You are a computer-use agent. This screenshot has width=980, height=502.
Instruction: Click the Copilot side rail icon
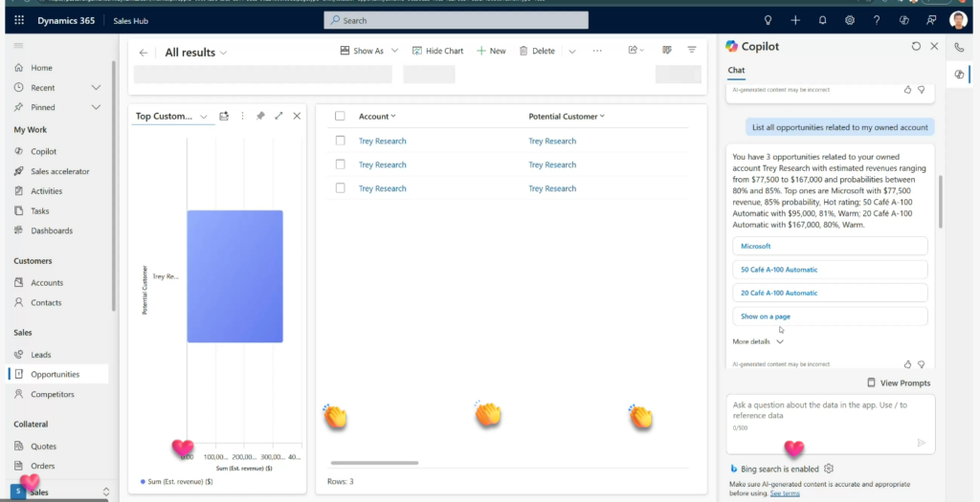(x=959, y=75)
